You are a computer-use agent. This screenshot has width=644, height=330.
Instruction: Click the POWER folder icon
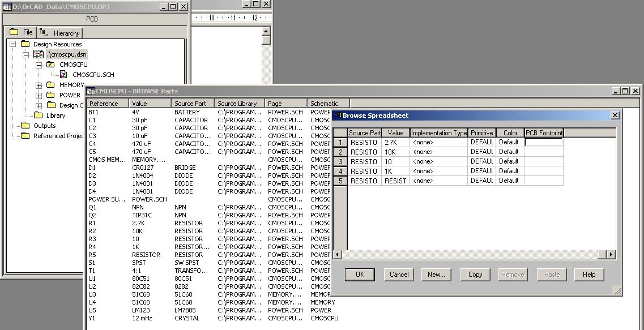[x=50, y=95]
